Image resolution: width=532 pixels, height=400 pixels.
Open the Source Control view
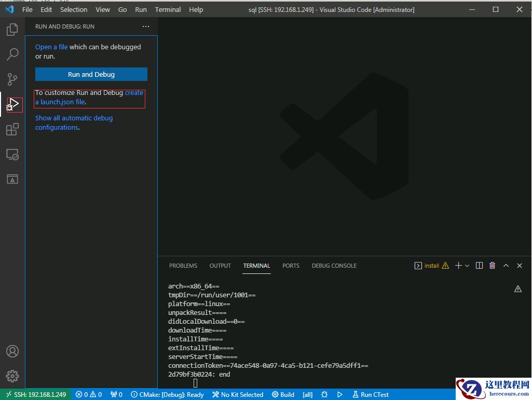(x=12, y=79)
